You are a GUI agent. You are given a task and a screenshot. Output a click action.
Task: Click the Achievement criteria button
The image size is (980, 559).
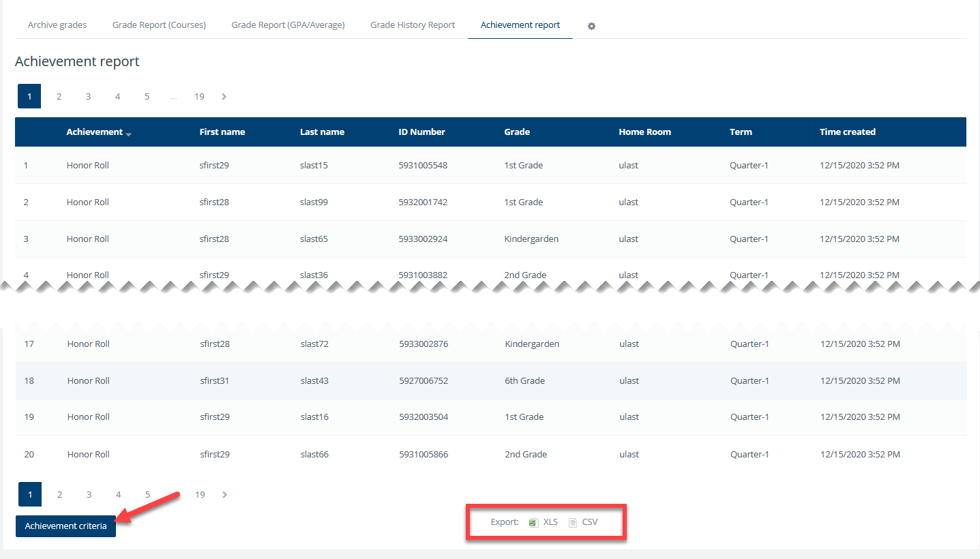click(66, 526)
